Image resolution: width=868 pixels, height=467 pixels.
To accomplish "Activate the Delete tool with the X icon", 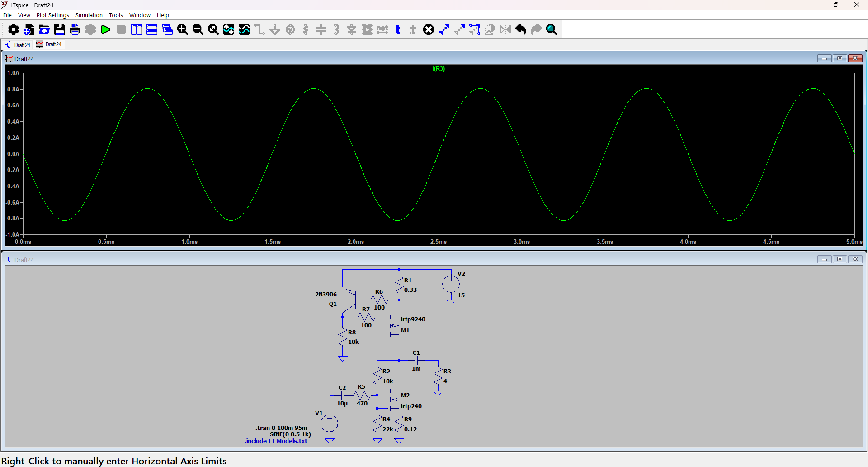I will (x=429, y=29).
